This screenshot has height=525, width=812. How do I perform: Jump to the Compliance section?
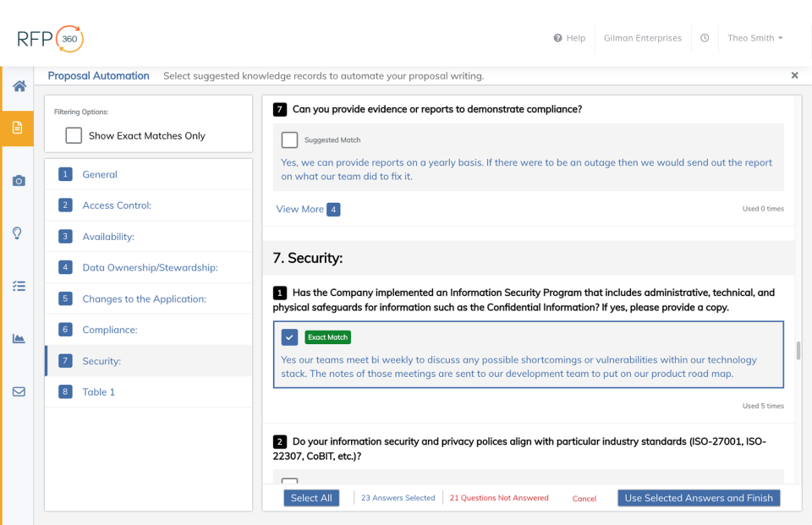point(109,330)
